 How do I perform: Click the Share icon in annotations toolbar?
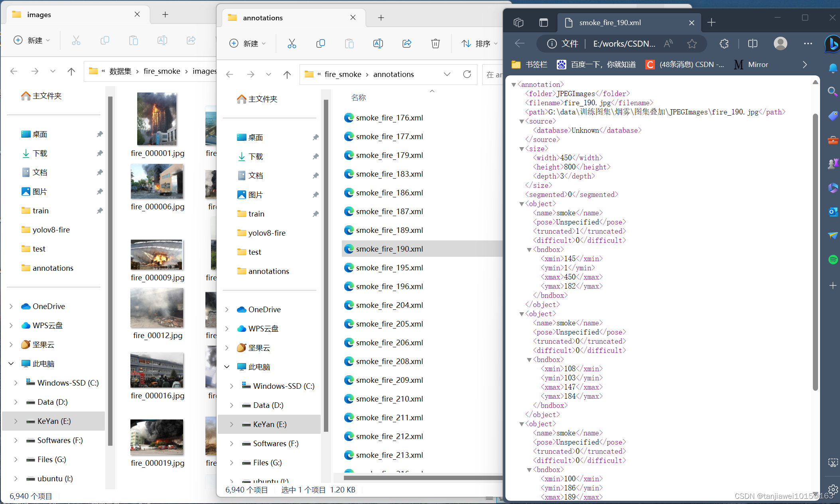click(x=406, y=43)
